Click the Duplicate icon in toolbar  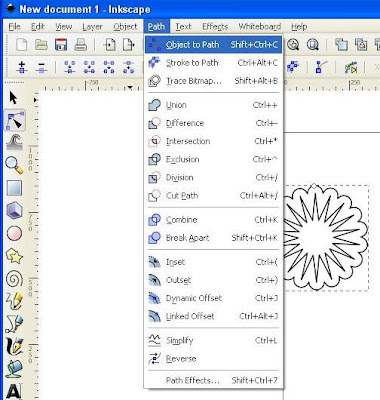(341, 45)
